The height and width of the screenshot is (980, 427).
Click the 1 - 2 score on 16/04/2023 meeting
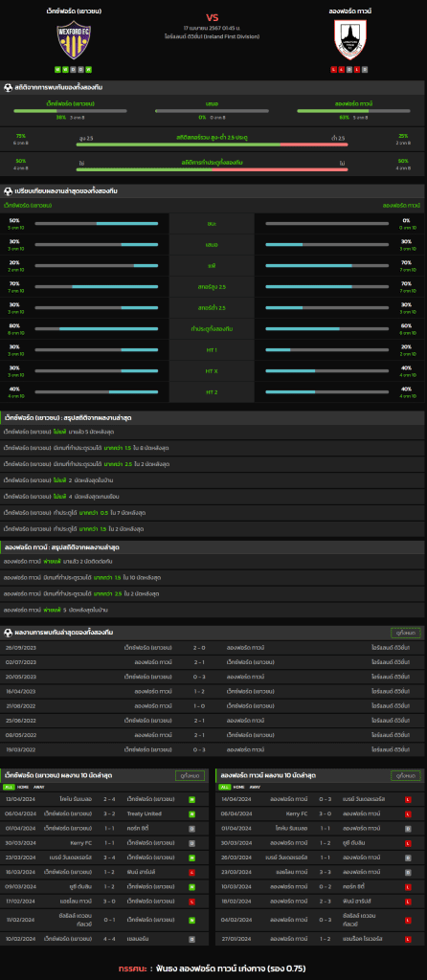(x=199, y=691)
